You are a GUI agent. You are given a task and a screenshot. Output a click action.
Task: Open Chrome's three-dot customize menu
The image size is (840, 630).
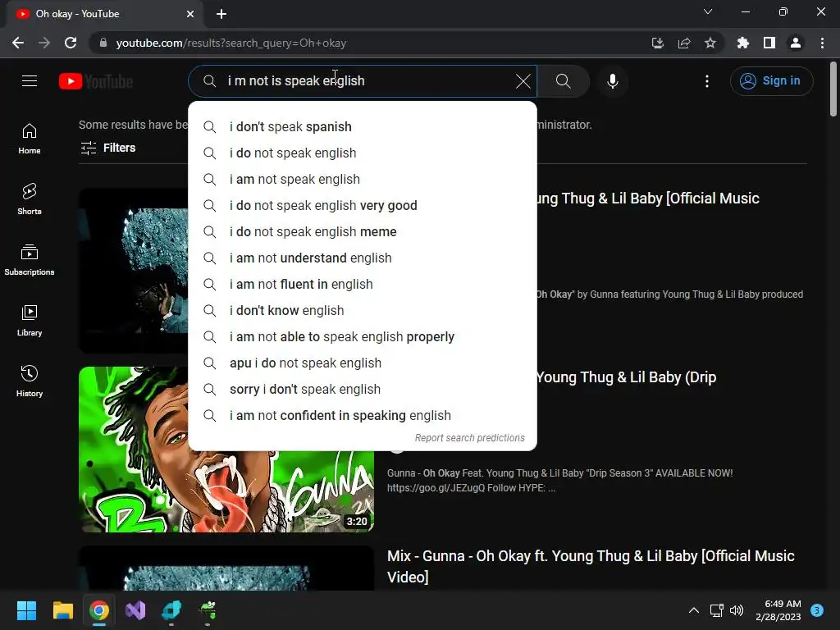tap(822, 43)
